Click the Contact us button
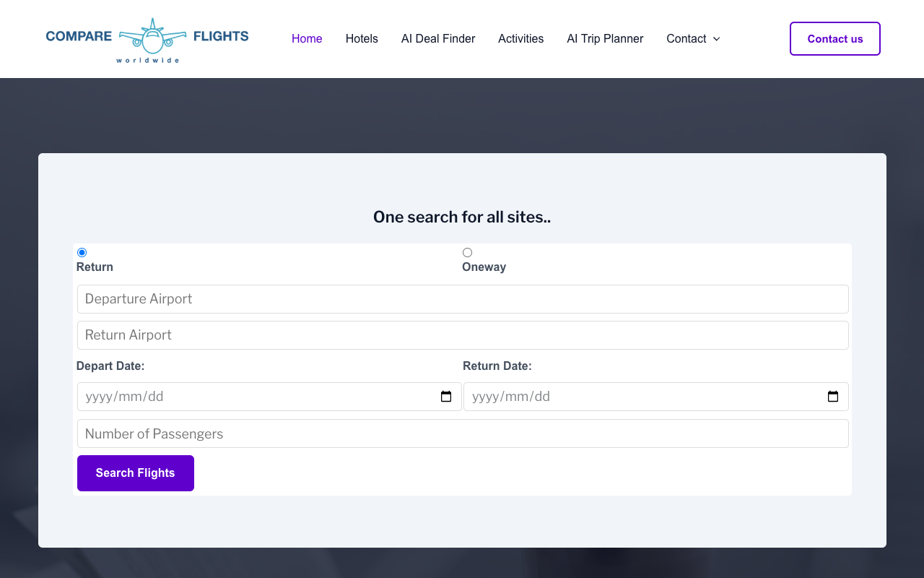Viewport: 924px width, 578px height. click(x=835, y=39)
